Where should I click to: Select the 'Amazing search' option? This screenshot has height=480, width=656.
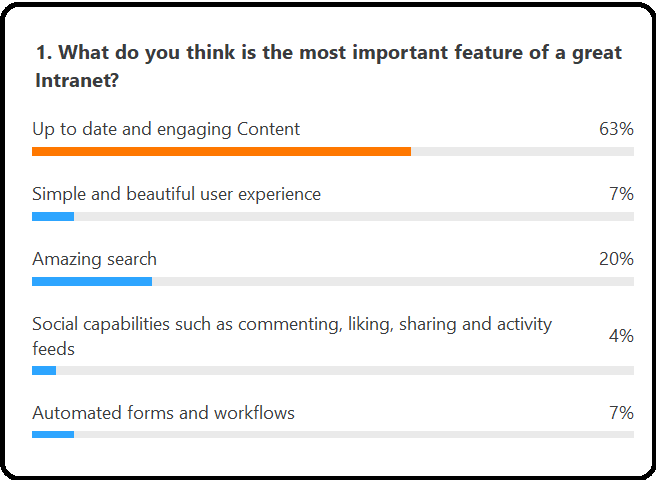pyautogui.click(x=95, y=259)
